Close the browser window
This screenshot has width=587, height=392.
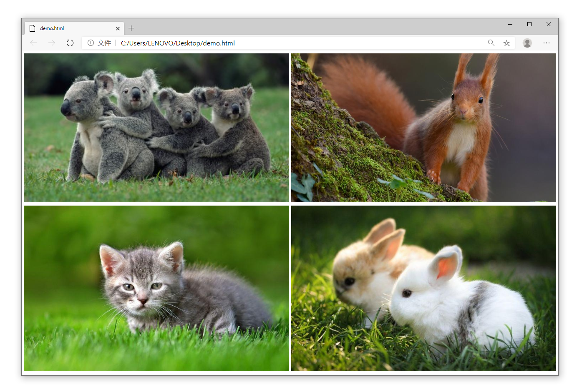click(549, 25)
